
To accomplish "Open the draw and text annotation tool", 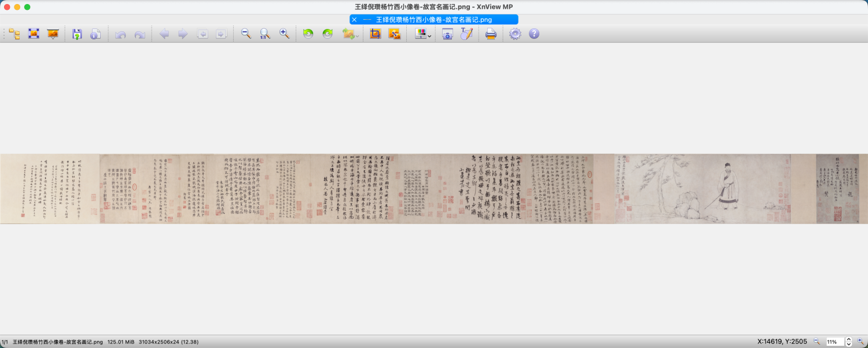I will pos(466,34).
